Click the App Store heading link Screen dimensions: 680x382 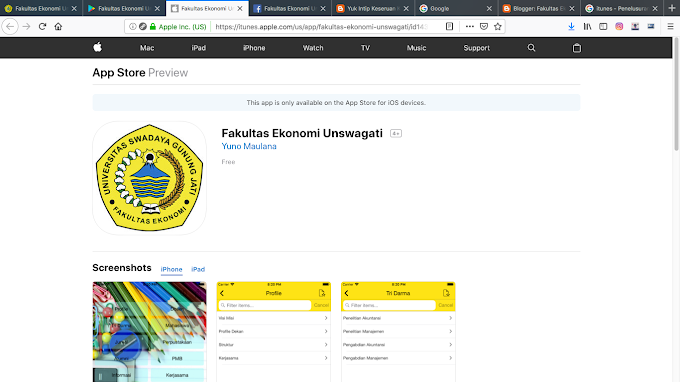(x=118, y=72)
